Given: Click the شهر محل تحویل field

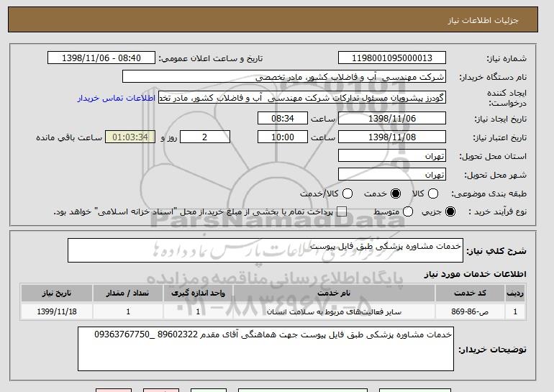Looking at the screenshot, I should click(392, 175).
